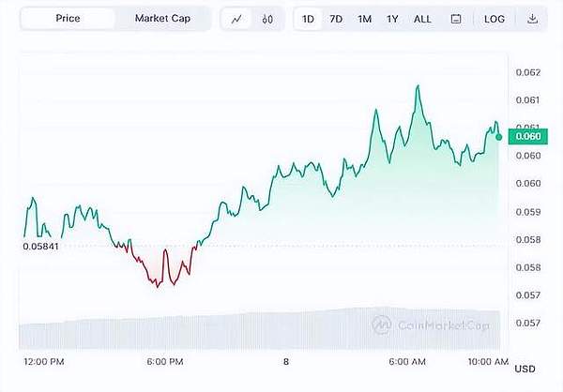Select the 1D time range

pos(309,19)
